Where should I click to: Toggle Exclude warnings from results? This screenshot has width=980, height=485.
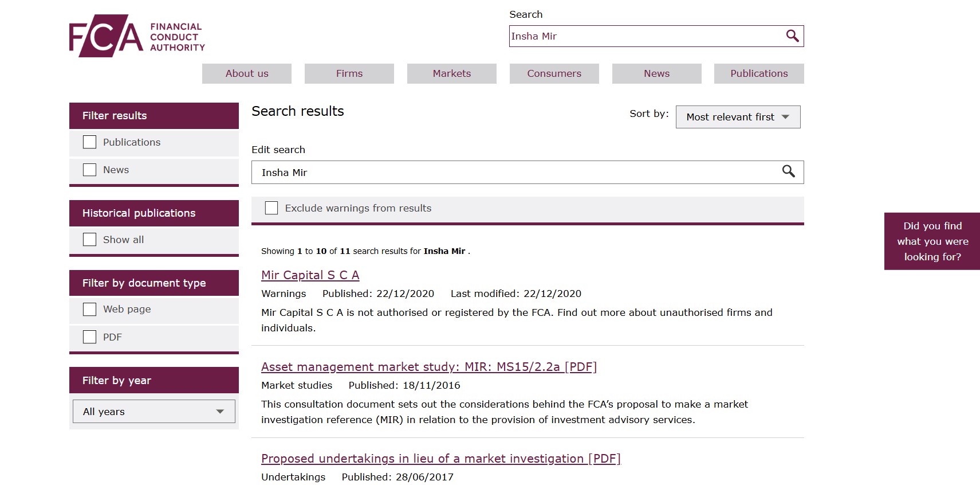point(271,208)
